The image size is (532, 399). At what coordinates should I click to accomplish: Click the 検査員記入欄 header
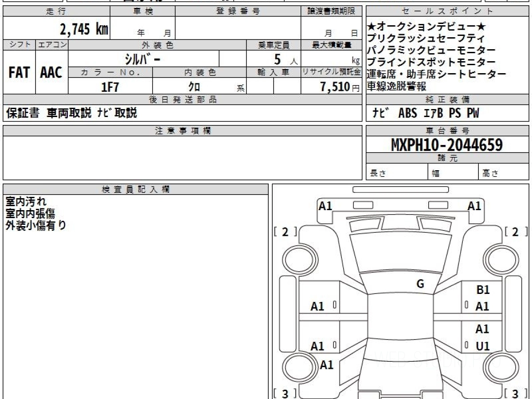(136, 189)
